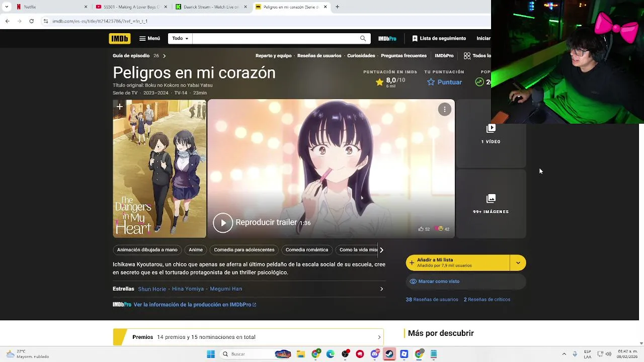Screen dimensions: 644x362
Task: Switch to the Daarick Stream Kick tab
Action: [x=211, y=7]
